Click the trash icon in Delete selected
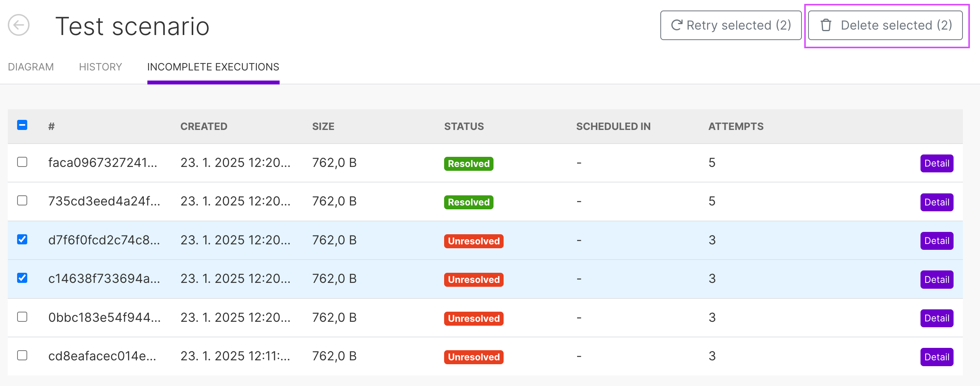 click(826, 25)
